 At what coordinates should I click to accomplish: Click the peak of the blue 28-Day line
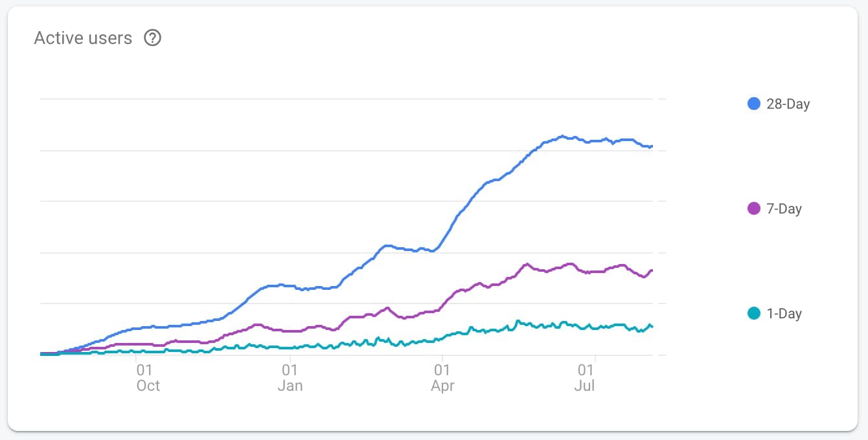tap(564, 136)
